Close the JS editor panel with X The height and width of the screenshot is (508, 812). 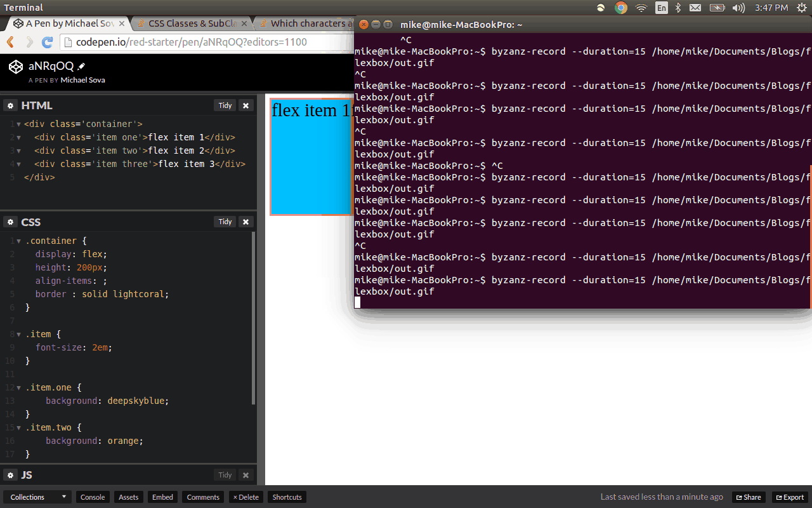pyautogui.click(x=246, y=475)
